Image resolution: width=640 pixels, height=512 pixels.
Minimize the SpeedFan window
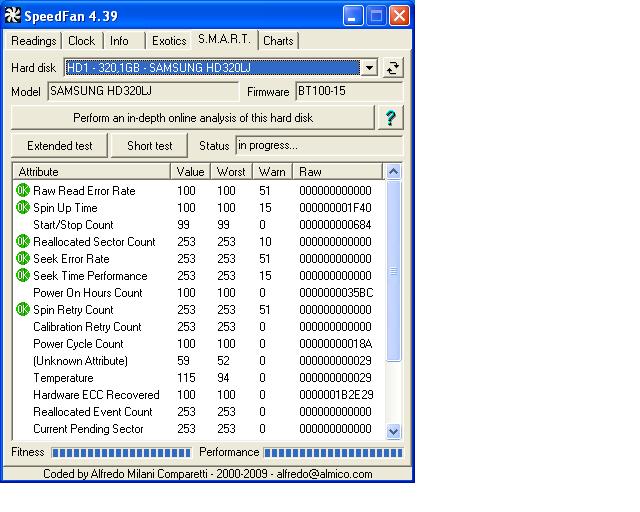[353, 16]
